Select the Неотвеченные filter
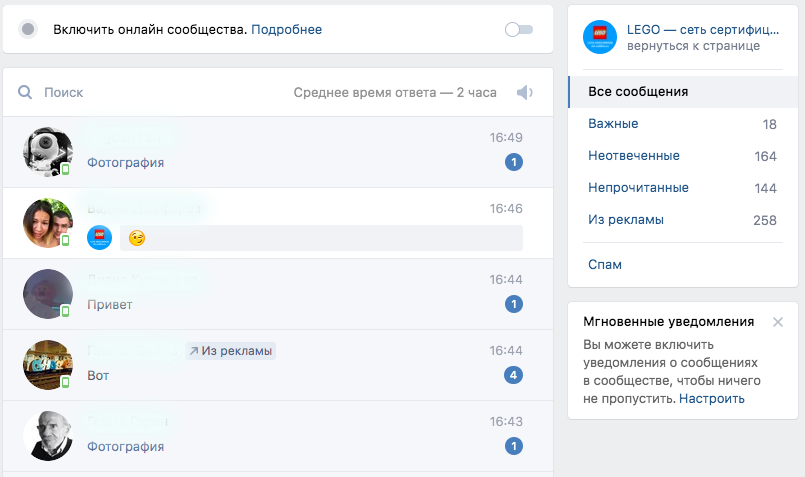The height and width of the screenshot is (477, 805). pos(683,156)
